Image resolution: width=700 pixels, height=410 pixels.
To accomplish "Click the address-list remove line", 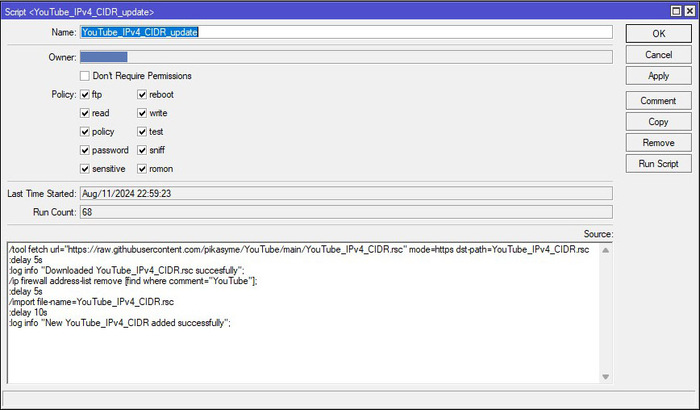I will (133, 281).
